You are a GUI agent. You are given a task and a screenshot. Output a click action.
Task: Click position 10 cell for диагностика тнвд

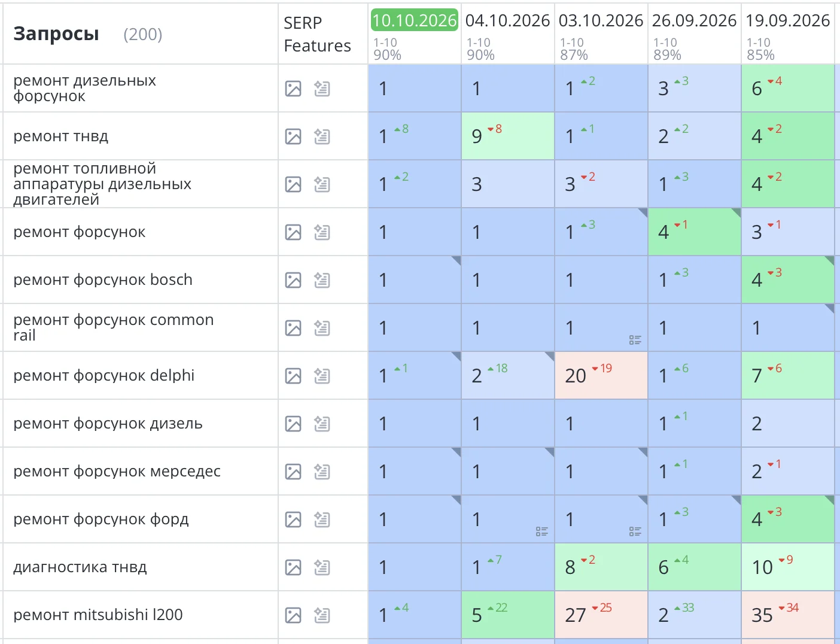coord(788,567)
